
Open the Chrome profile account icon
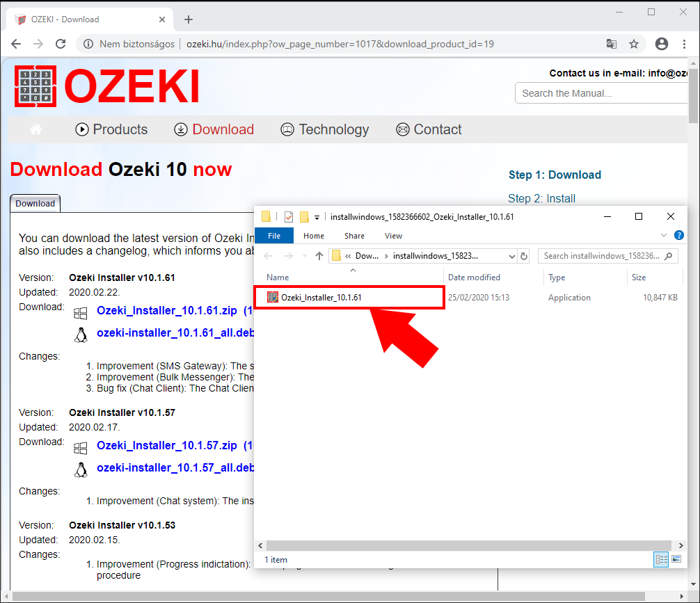coord(662,44)
